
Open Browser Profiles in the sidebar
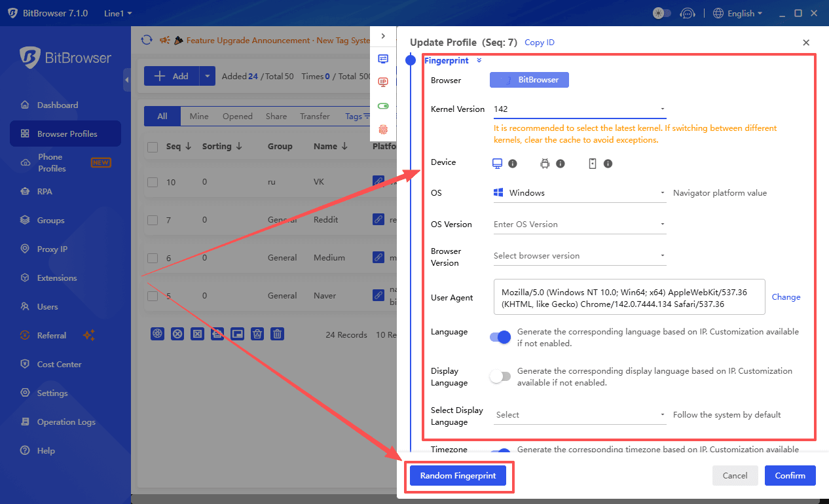pos(65,134)
